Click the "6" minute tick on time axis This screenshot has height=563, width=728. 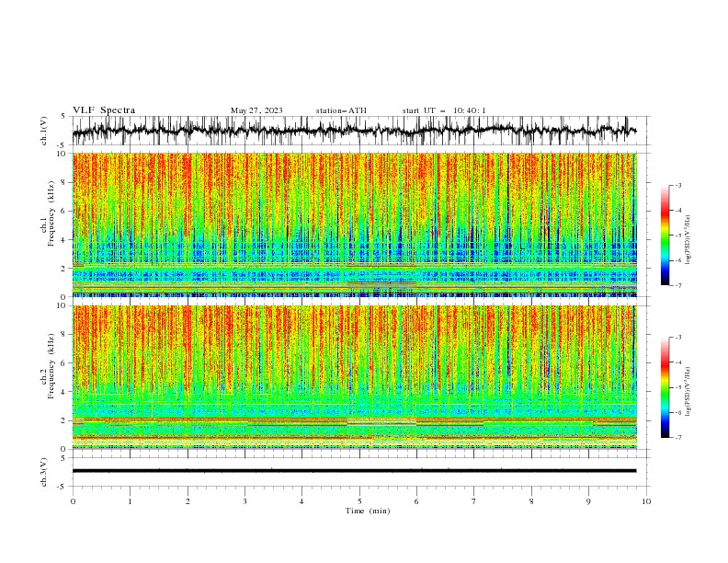416,501
